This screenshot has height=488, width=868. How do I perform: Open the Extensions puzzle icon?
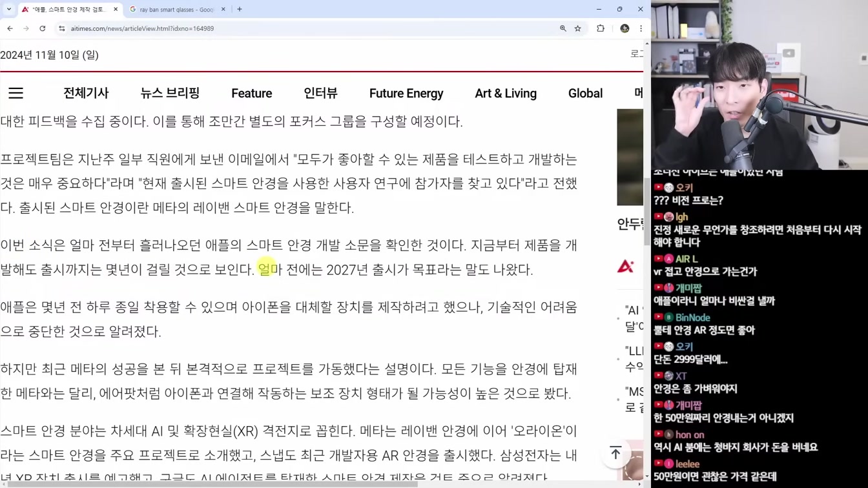(601, 28)
